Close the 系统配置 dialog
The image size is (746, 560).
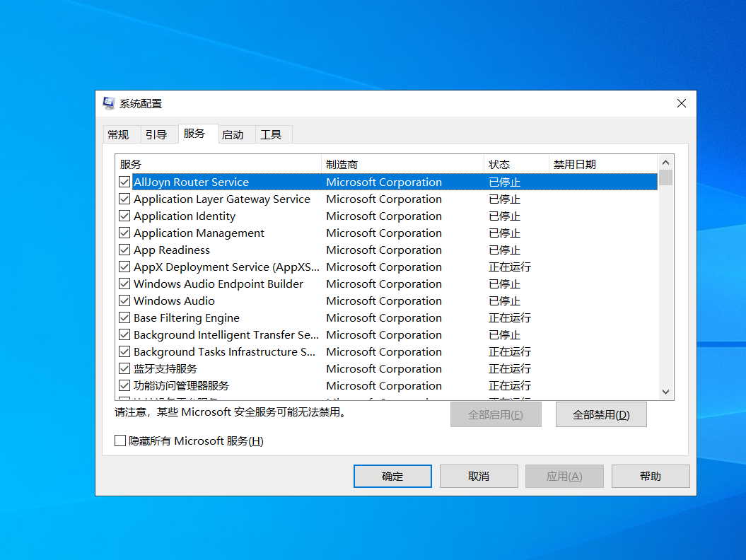[681, 103]
